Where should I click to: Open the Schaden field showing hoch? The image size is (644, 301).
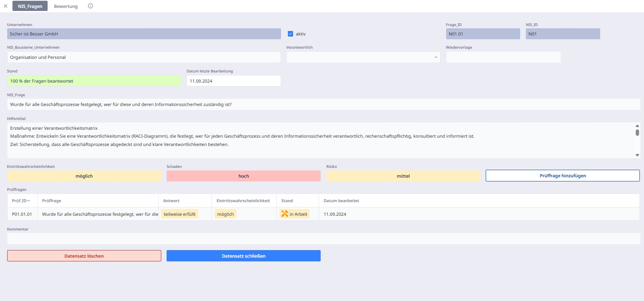pos(243,176)
